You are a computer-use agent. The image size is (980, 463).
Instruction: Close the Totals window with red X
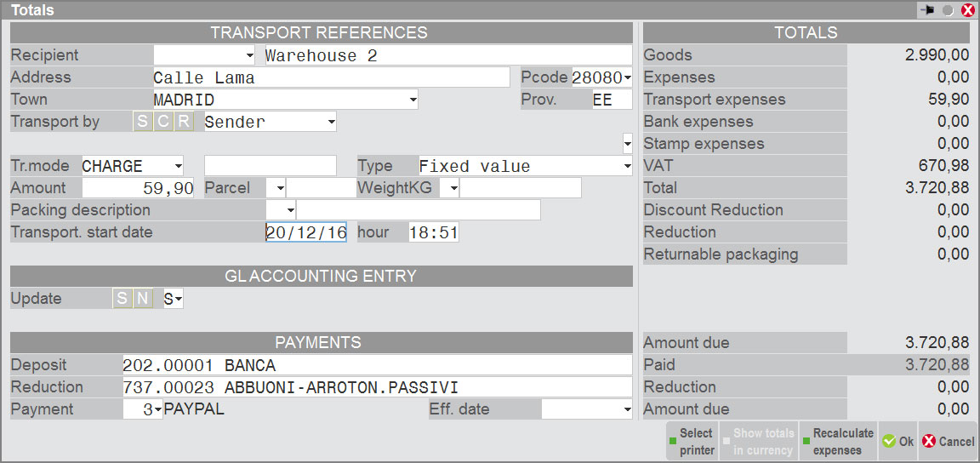(x=967, y=10)
